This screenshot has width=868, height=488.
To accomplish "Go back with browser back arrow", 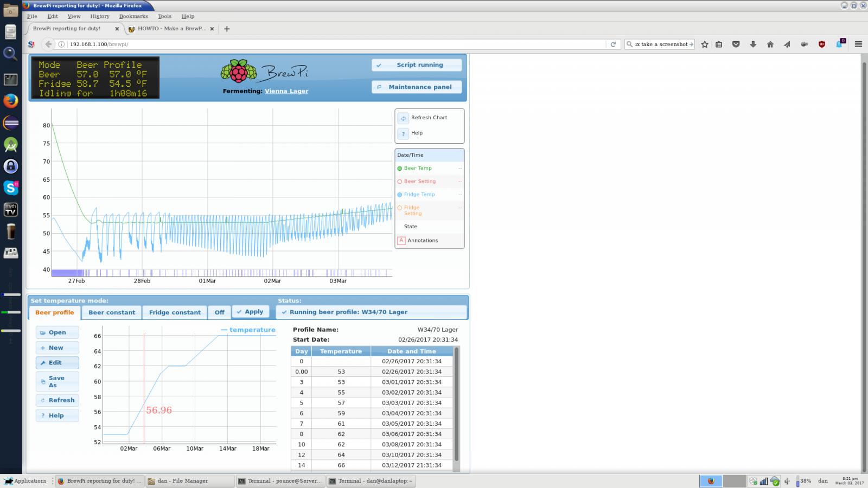I will [48, 44].
